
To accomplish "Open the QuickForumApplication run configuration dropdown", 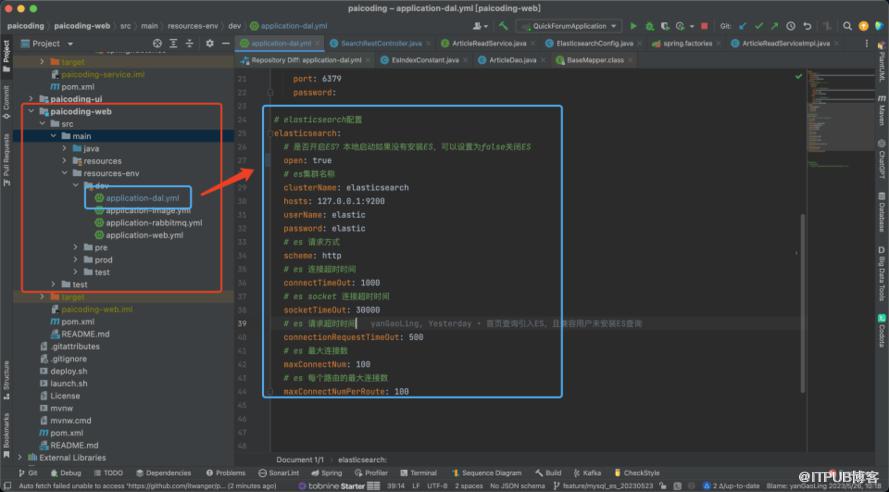I will pos(572,26).
